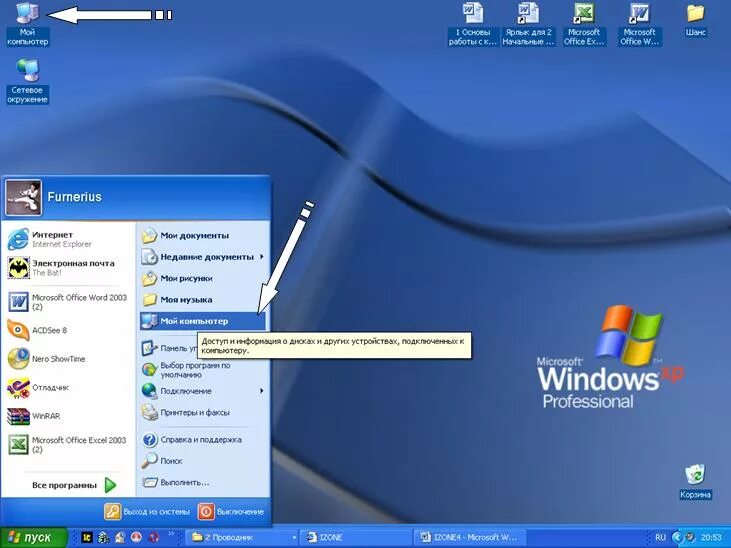Image resolution: width=731 pixels, height=548 pixels.
Task: Expand Подключение submenu
Action: tap(203, 391)
